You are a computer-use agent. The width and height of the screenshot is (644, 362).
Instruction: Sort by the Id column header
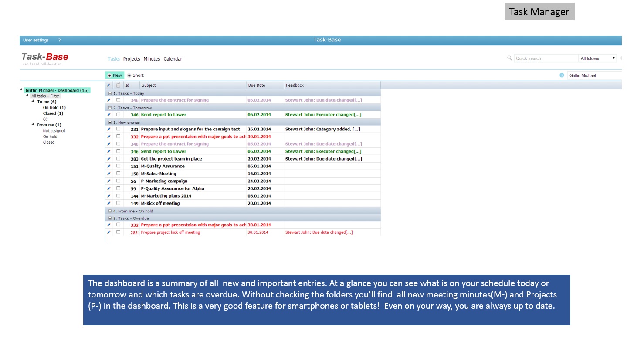click(x=132, y=85)
